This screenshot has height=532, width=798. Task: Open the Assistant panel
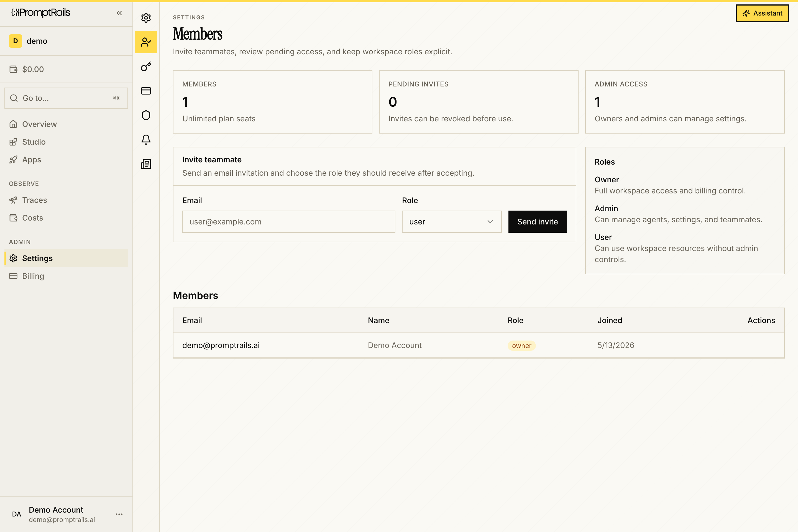(x=762, y=13)
